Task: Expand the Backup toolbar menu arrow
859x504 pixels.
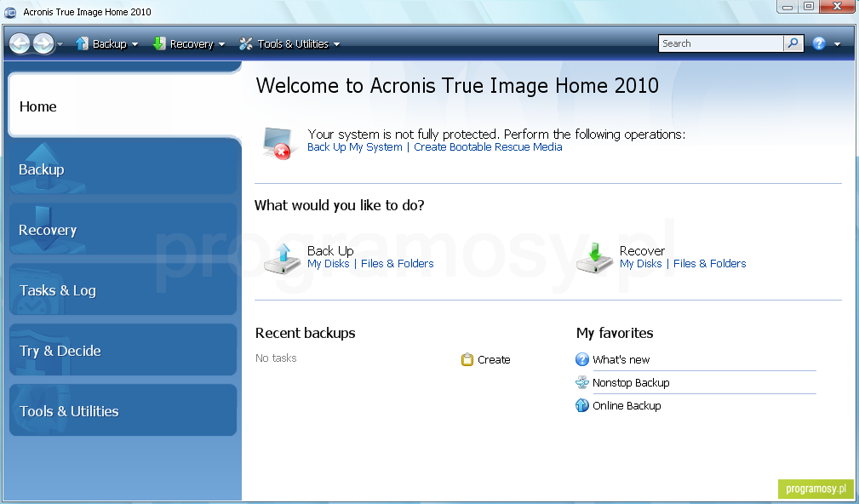Action: (135, 44)
